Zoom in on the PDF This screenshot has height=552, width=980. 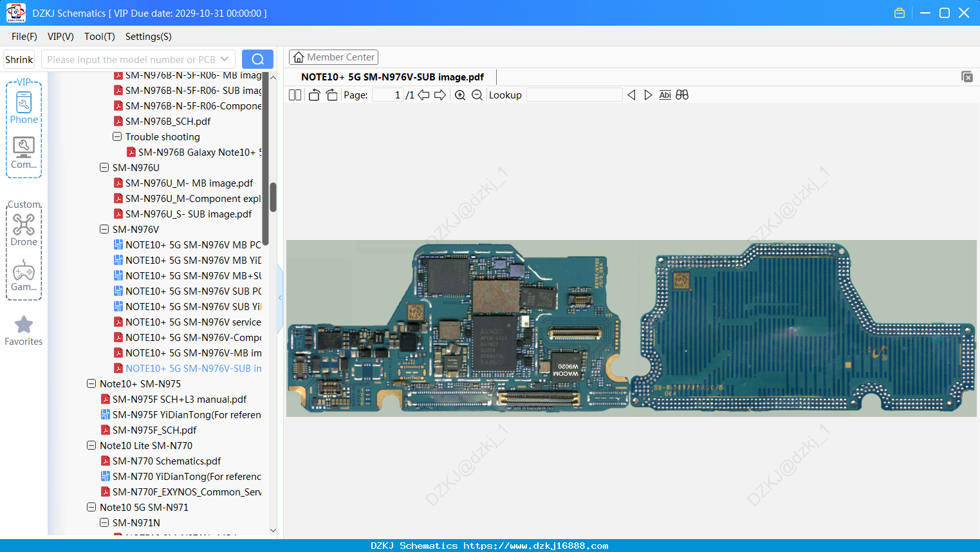click(x=460, y=95)
